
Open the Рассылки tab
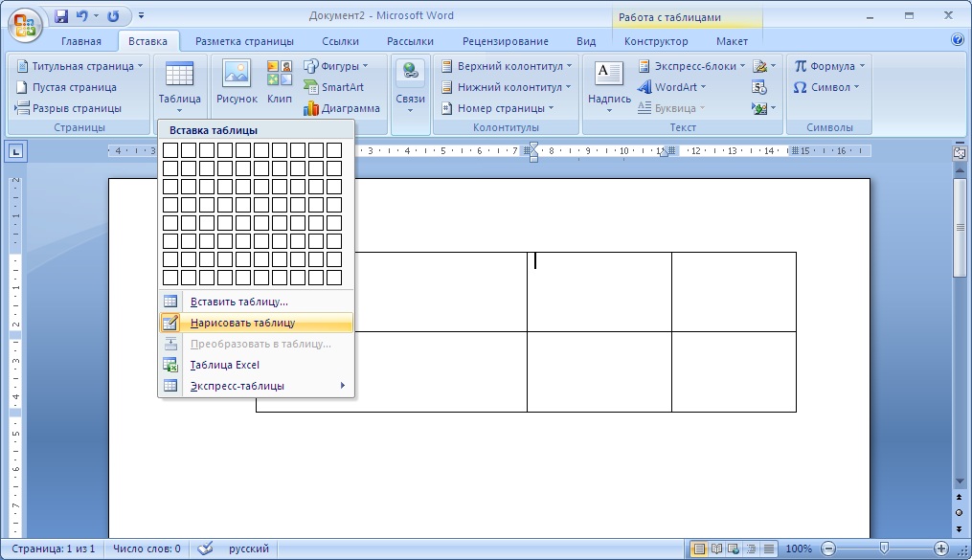[411, 41]
